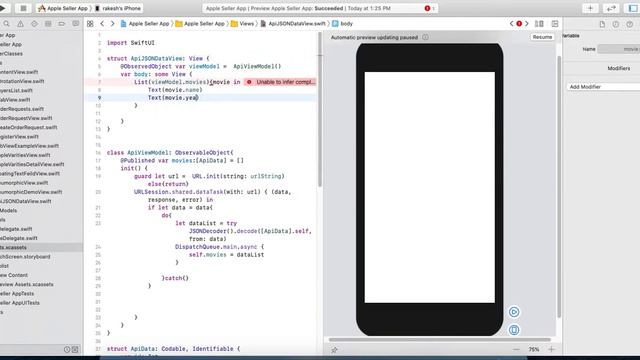Click error count in activity bar

pyautogui.click(x=429, y=8)
